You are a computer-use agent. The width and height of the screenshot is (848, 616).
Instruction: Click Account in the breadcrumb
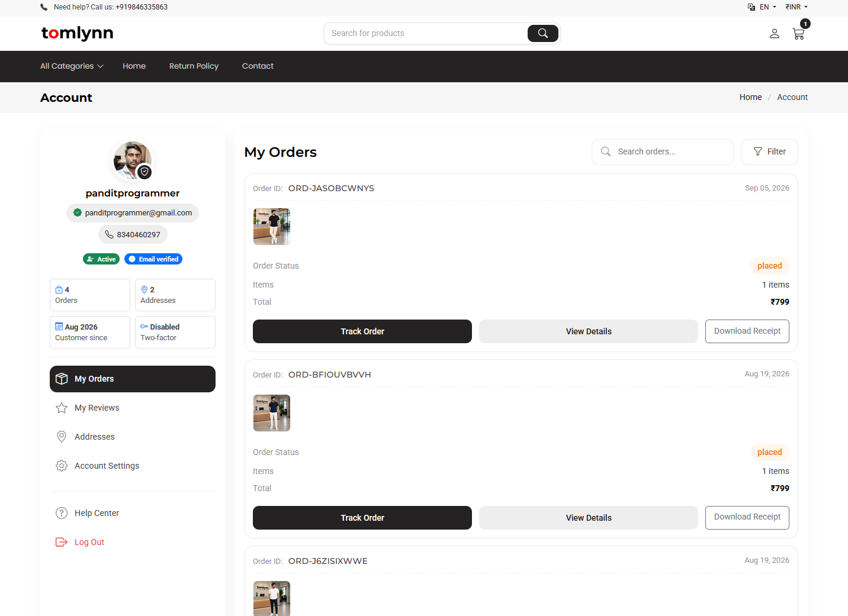(x=792, y=97)
